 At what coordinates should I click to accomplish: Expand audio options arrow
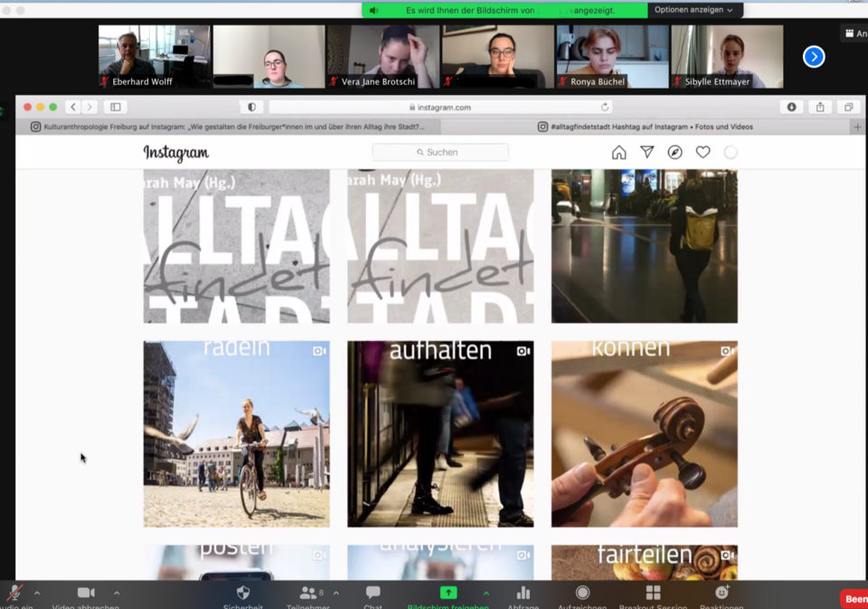37,593
